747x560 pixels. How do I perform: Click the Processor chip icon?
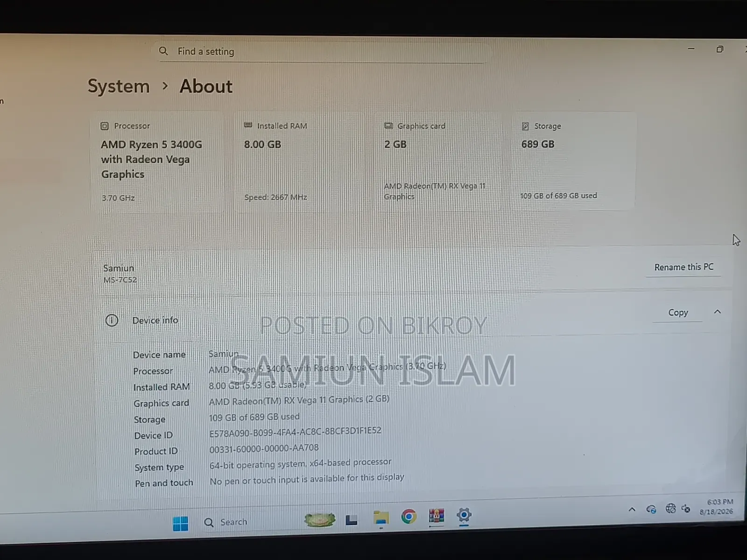[105, 126]
